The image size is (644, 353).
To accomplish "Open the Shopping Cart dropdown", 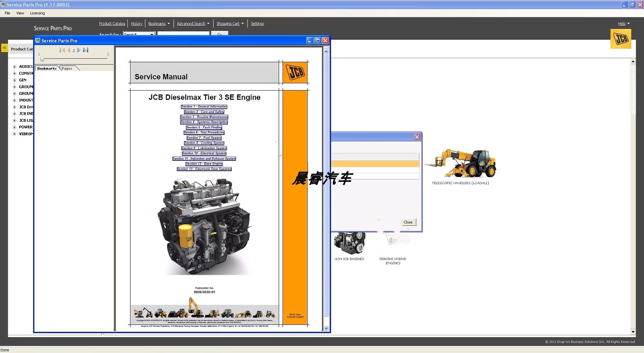I will click(x=230, y=24).
